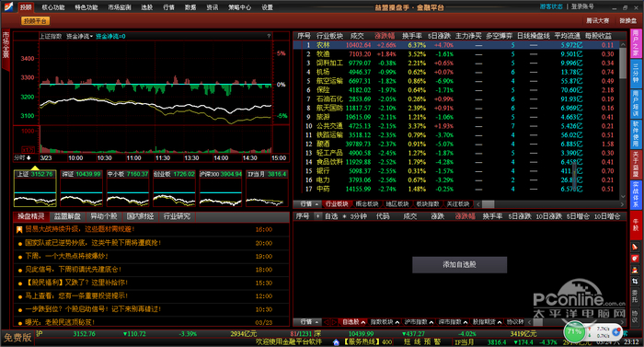Screen dimensions: 644x347
Task: Toggle the 上证 index mini chart
Action: (x=35, y=189)
